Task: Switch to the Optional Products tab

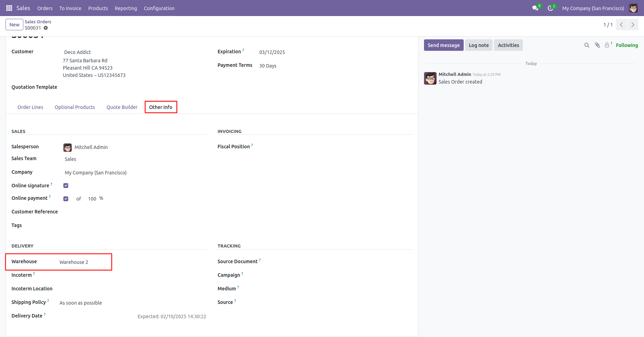Action: click(75, 107)
